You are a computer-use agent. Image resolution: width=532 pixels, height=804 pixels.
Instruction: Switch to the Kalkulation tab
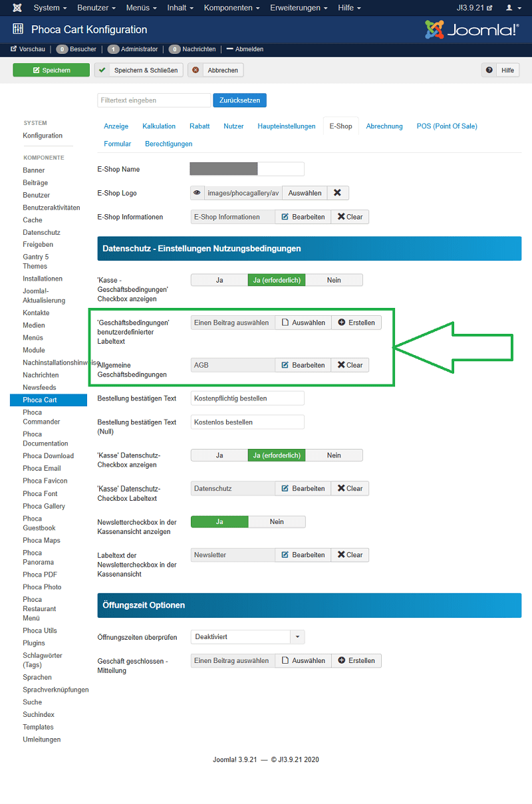(x=159, y=126)
